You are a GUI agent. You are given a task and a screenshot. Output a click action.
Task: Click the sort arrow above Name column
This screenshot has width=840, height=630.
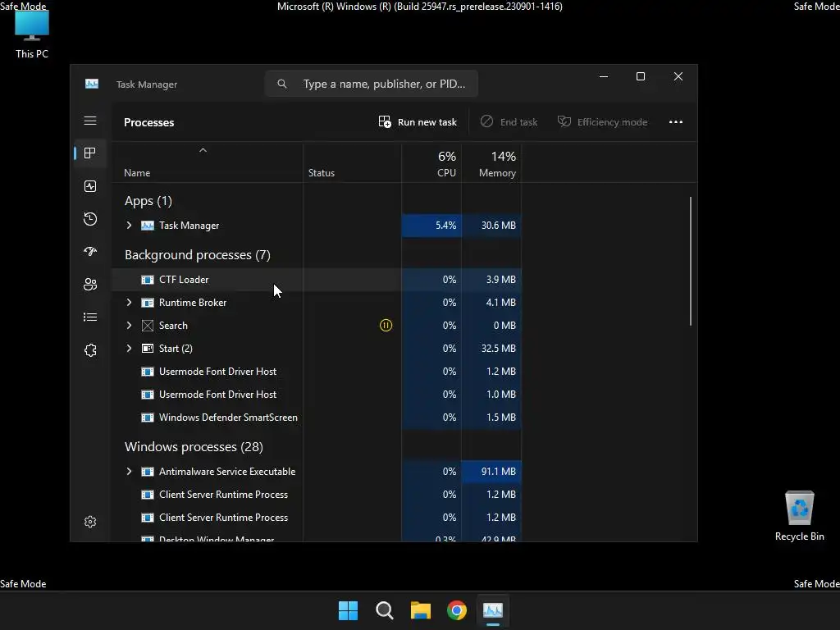(203, 151)
